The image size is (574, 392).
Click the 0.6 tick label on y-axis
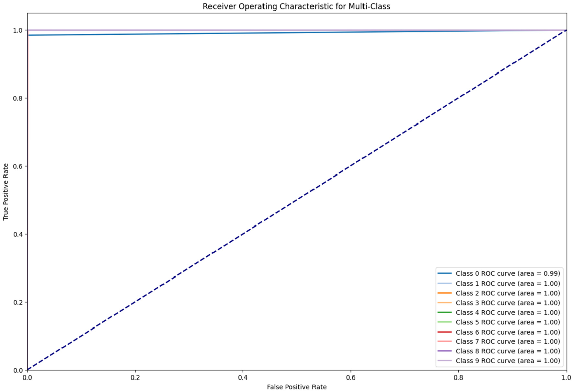click(17, 166)
